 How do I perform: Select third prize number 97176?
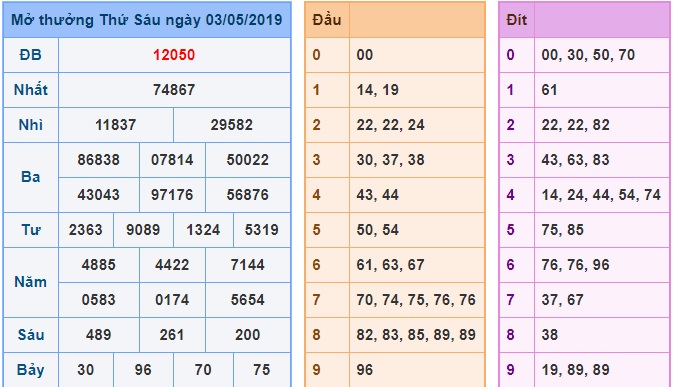pos(172,195)
